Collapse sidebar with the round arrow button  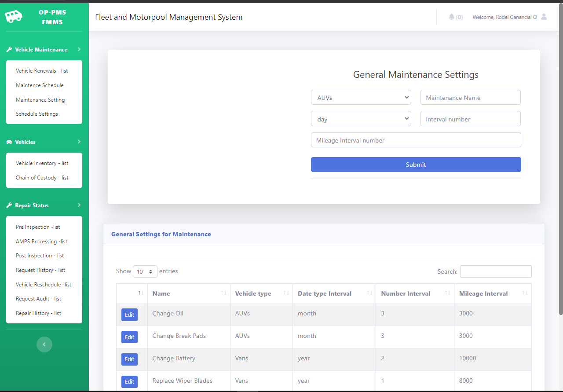(44, 344)
